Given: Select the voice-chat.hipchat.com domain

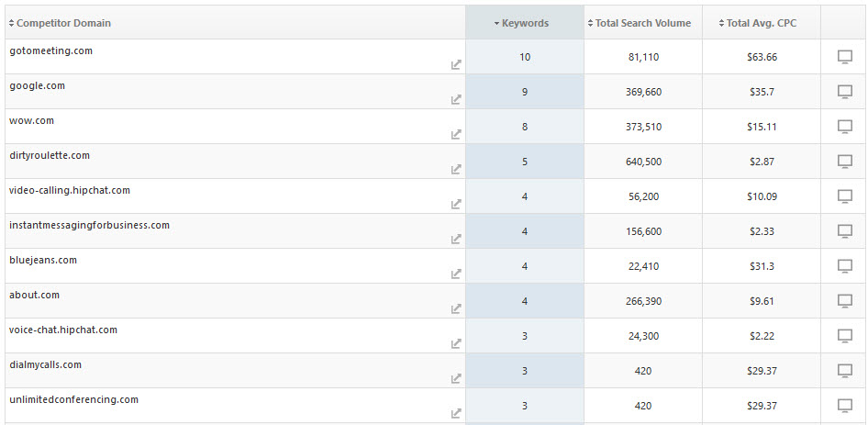Looking at the screenshot, I should [x=63, y=330].
